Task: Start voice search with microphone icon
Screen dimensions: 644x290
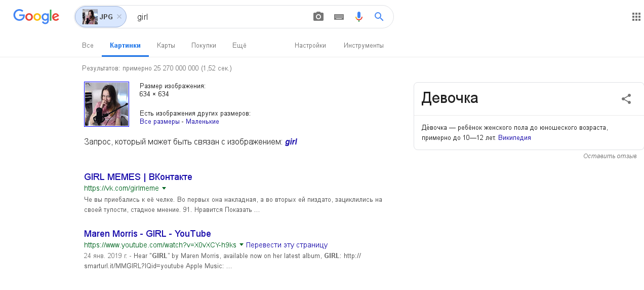Action: click(x=359, y=17)
